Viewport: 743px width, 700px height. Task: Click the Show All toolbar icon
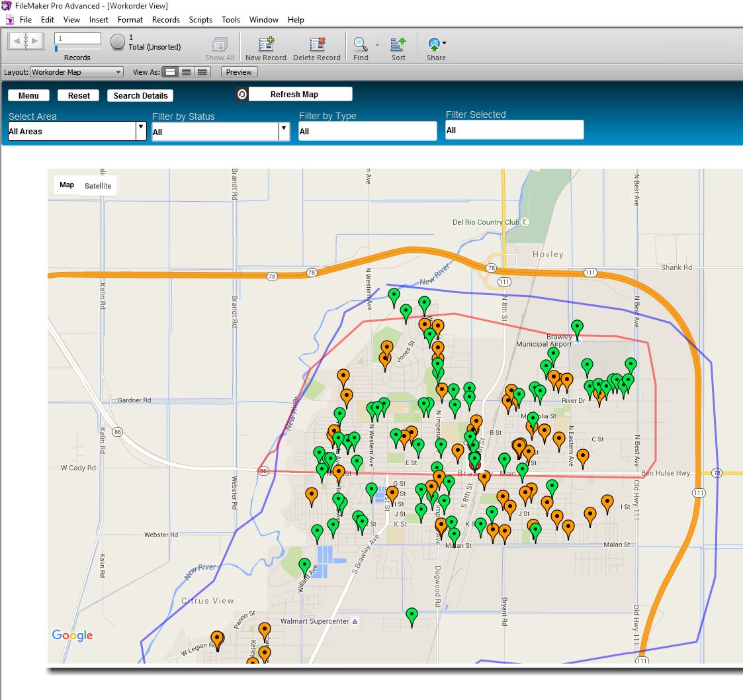pos(220,44)
